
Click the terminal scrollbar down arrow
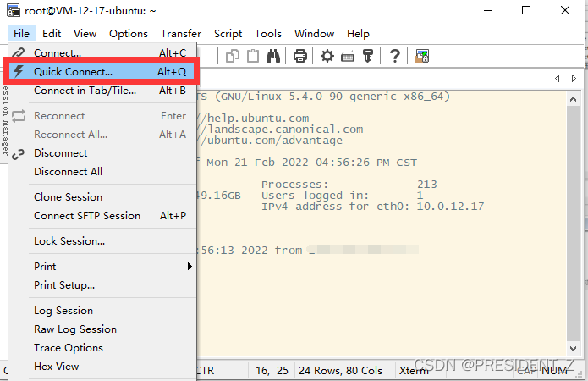point(573,349)
